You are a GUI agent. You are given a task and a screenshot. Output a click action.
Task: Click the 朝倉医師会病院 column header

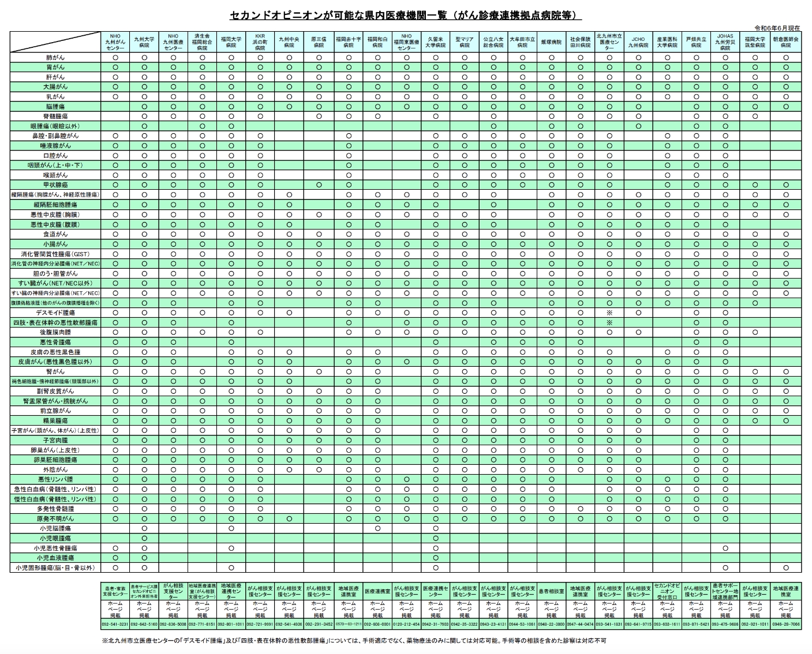[x=785, y=42]
